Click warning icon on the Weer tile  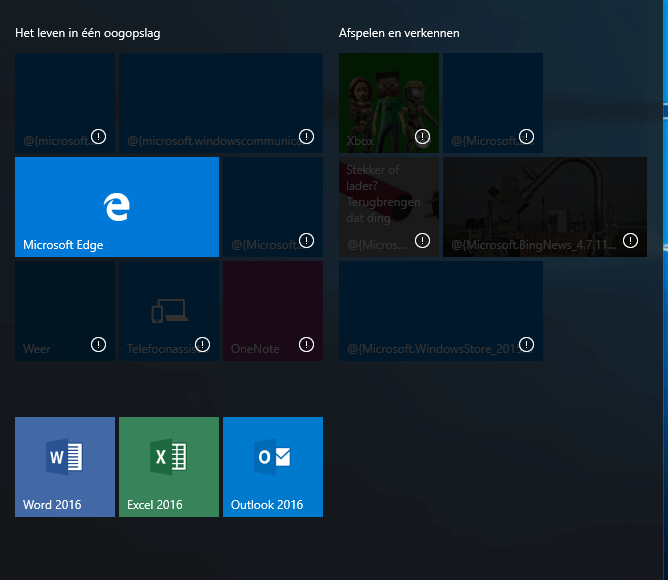coord(98,344)
